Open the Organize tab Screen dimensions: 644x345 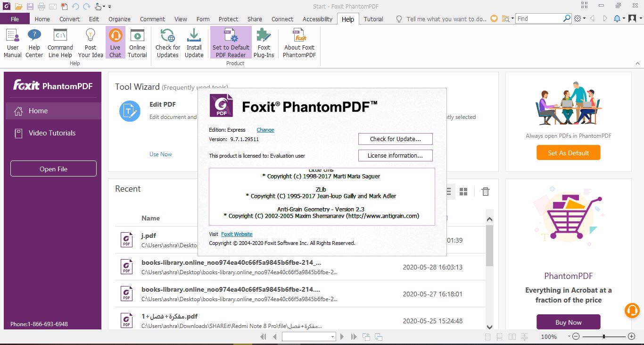(119, 19)
